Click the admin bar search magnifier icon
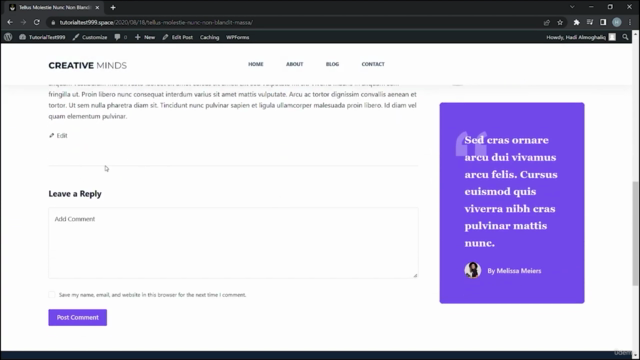This screenshot has width=640, height=360. (x=625, y=37)
